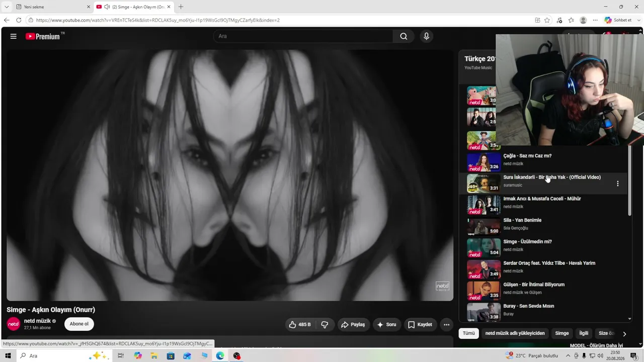Click the Abone ol subscribe button

79,324
